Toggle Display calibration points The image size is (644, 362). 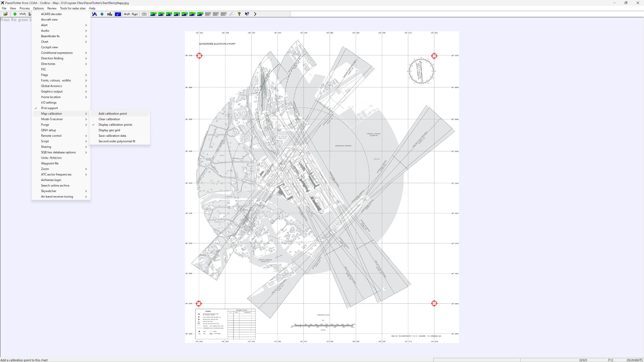pyautogui.click(x=115, y=125)
